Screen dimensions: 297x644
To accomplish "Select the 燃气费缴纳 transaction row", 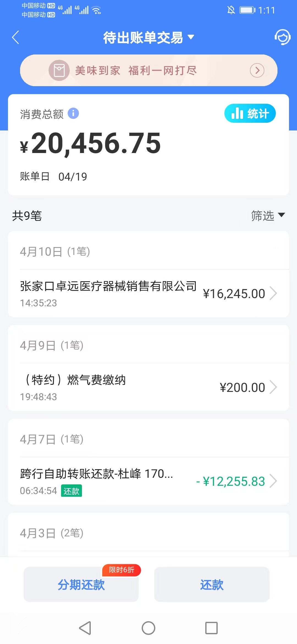I will 148,387.
